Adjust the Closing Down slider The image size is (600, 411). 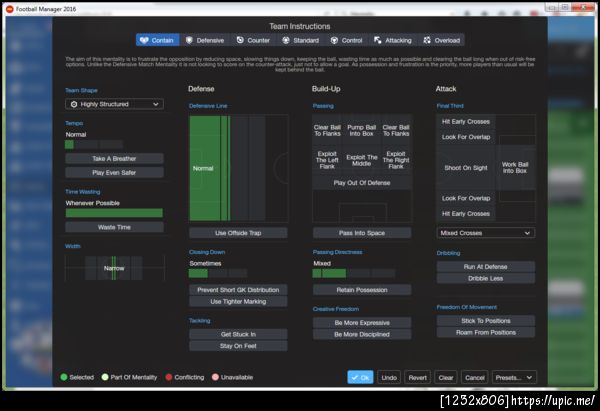(x=218, y=273)
